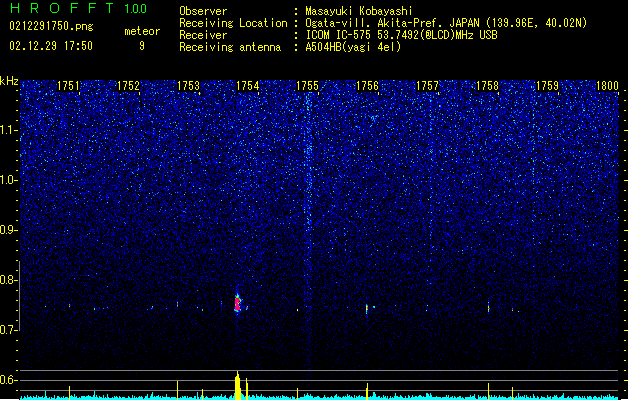Screen dimensions: 629x400
Task: Click the 1800 time label
Action: coord(607,86)
